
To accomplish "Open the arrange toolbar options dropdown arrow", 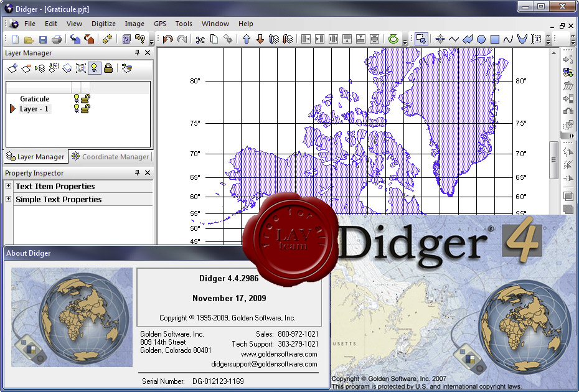I will coord(405,41).
